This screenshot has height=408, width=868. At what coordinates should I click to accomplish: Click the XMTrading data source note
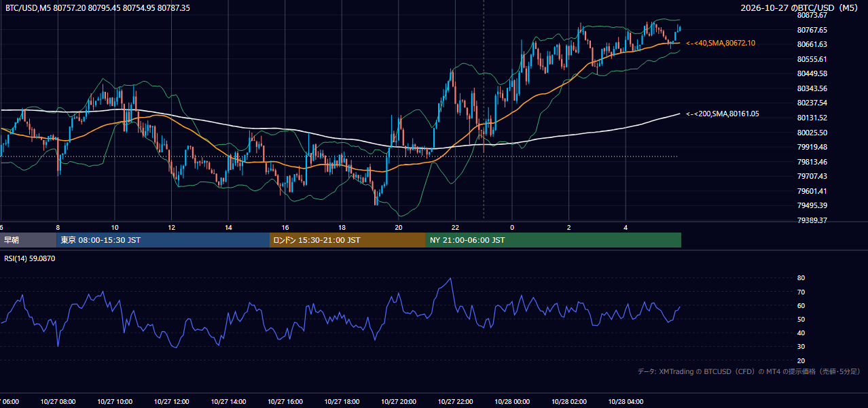[x=749, y=371]
